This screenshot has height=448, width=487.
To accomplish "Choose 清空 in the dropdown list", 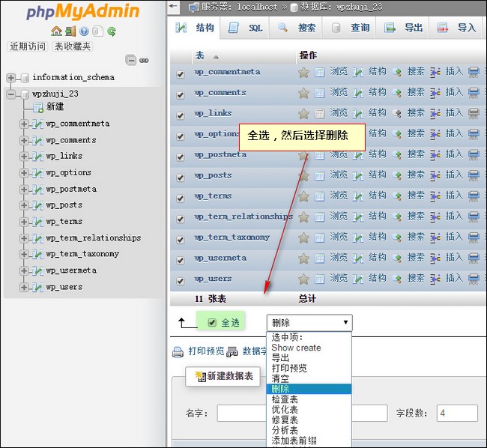I will (x=309, y=379).
